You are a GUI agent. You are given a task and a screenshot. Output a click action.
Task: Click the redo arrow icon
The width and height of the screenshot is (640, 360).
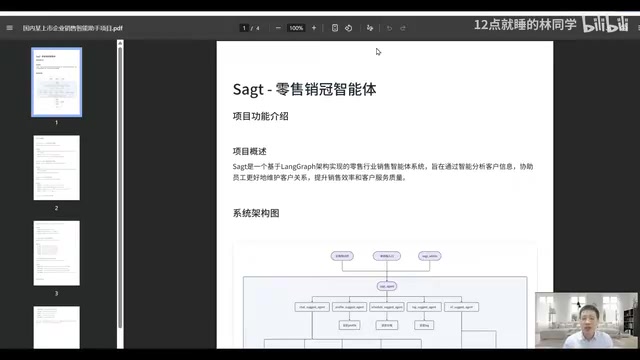(x=403, y=28)
